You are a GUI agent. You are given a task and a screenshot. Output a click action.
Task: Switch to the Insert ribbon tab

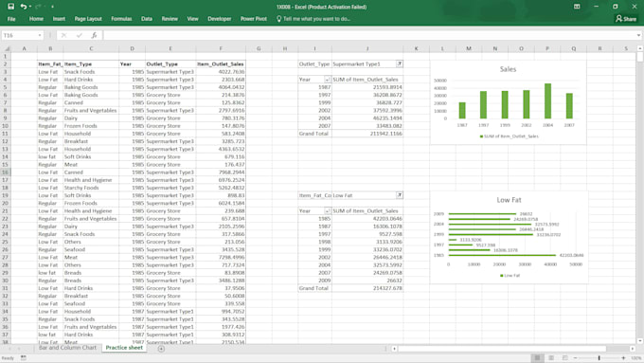pos(59,19)
